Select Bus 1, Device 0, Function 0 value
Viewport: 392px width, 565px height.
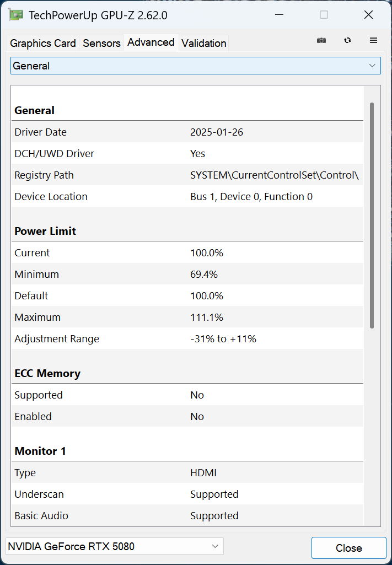(251, 197)
